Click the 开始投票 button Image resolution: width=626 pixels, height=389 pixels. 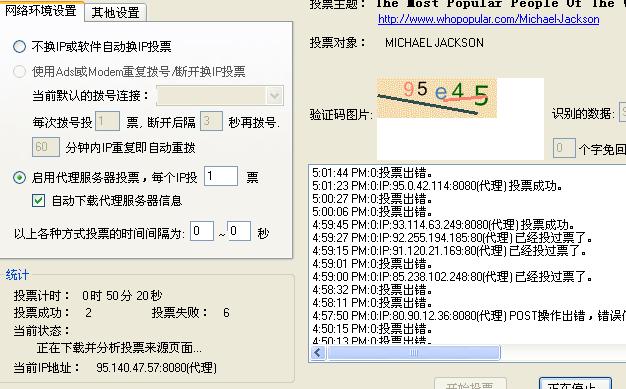(470, 384)
